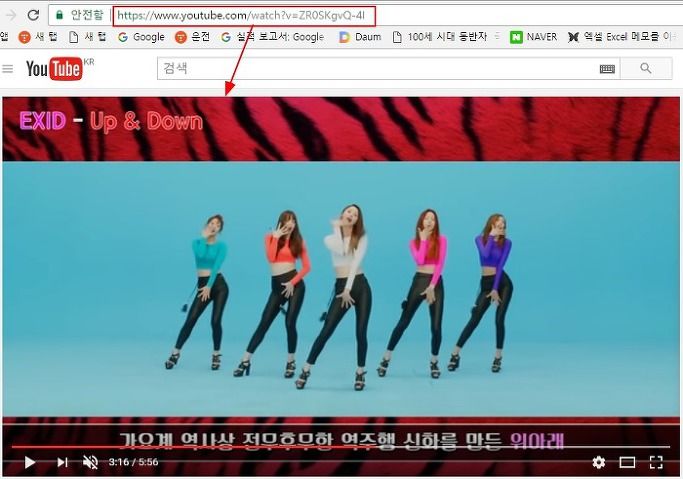
Task: Click the 3:16 / 5:56 time display
Action: (x=133, y=462)
